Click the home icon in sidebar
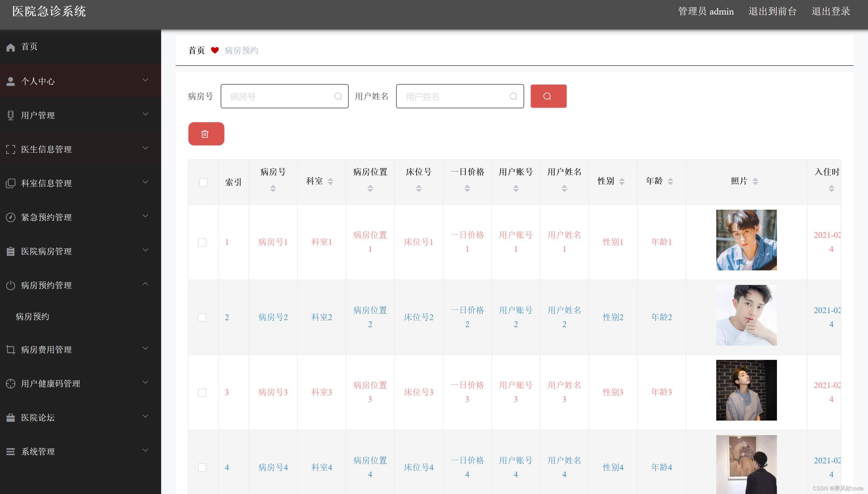The image size is (868, 494). click(x=11, y=47)
